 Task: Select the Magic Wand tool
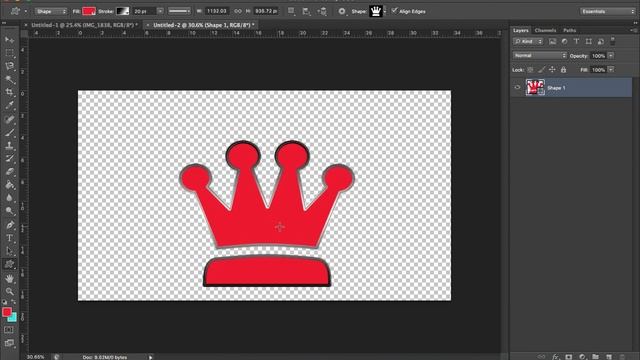9,79
